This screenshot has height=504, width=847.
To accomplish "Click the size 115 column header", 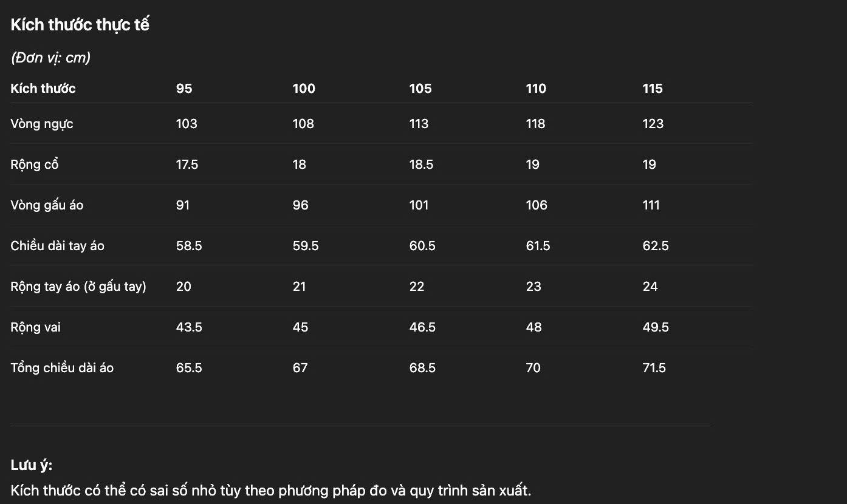I will tap(653, 89).
